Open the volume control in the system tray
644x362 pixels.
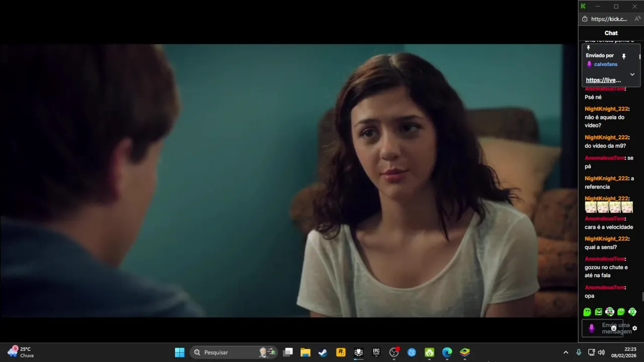[x=601, y=352]
